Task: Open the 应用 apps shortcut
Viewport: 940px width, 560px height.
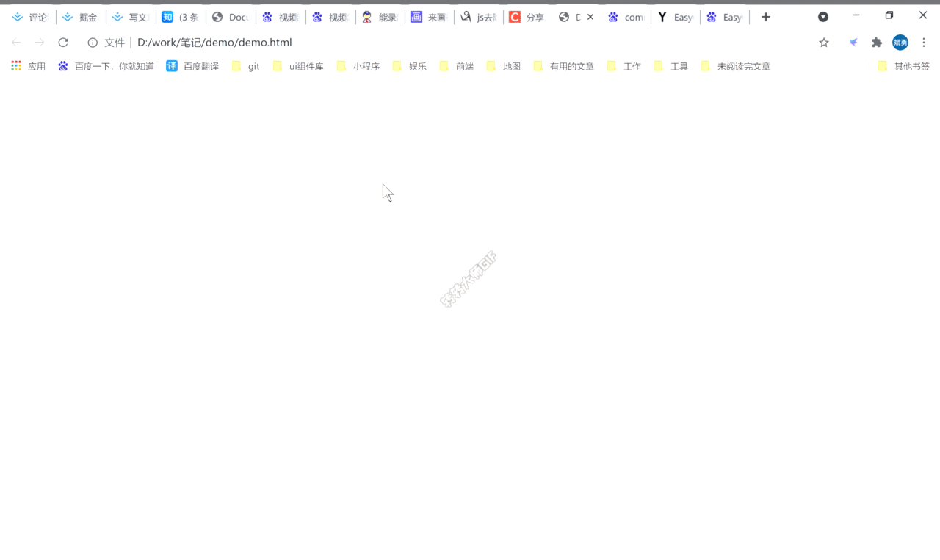Action: (x=28, y=66)
